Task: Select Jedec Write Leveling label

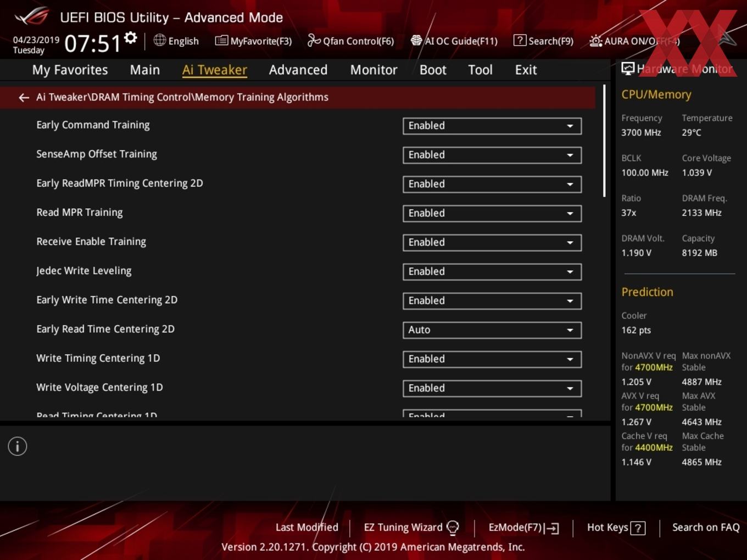Action: point(84,271)
